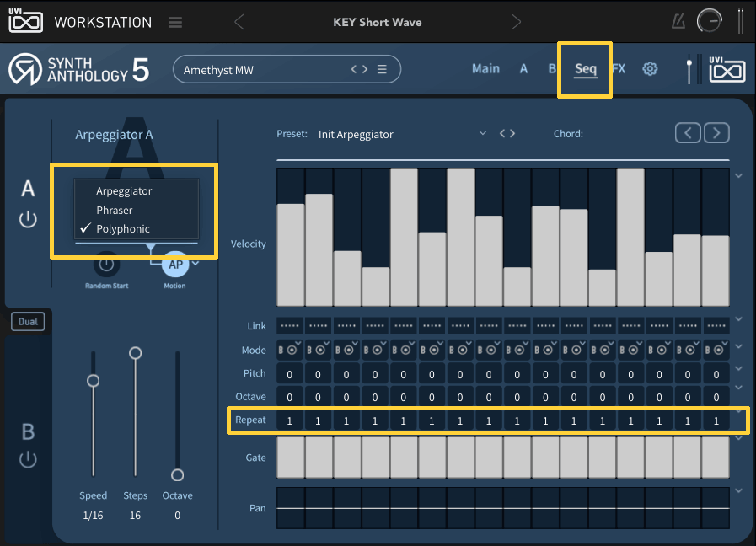
Task: Adjust the Octave slider handle
Action: point(178,475)
